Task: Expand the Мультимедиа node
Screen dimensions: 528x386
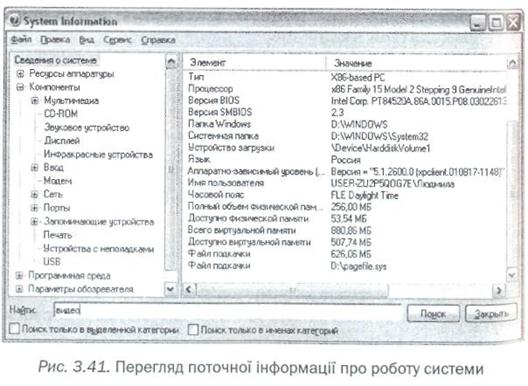Action: (35, 100)
